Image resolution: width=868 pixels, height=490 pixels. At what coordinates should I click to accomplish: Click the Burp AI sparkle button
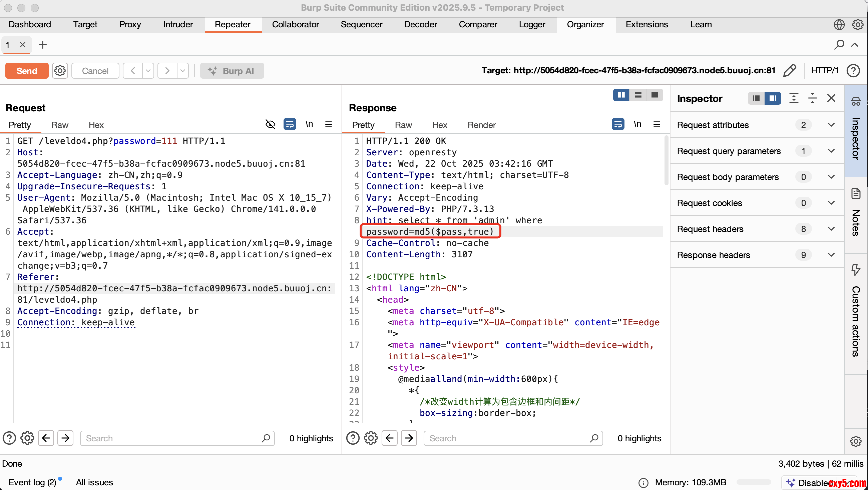(x=232, y=71)
